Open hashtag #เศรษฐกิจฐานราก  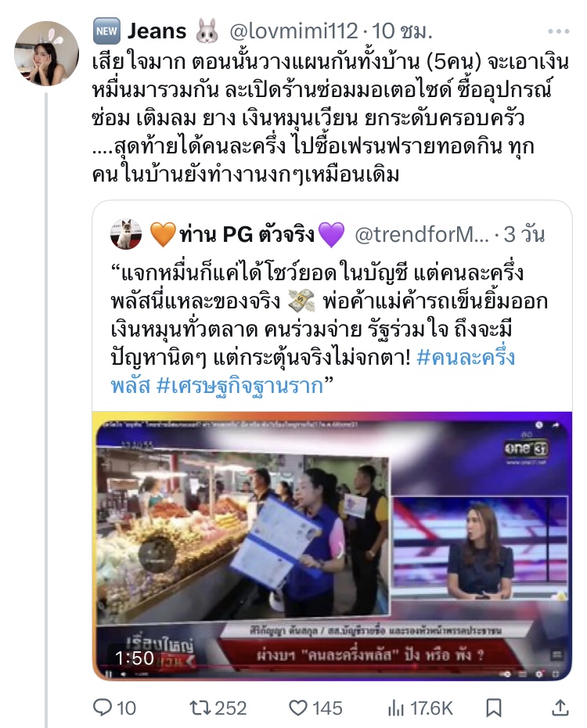[x=239, y=385]
